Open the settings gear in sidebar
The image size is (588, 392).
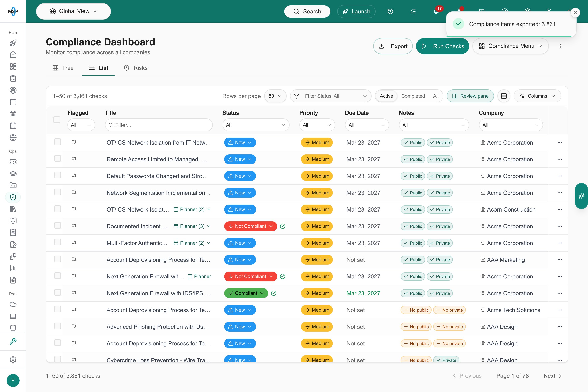13,360
